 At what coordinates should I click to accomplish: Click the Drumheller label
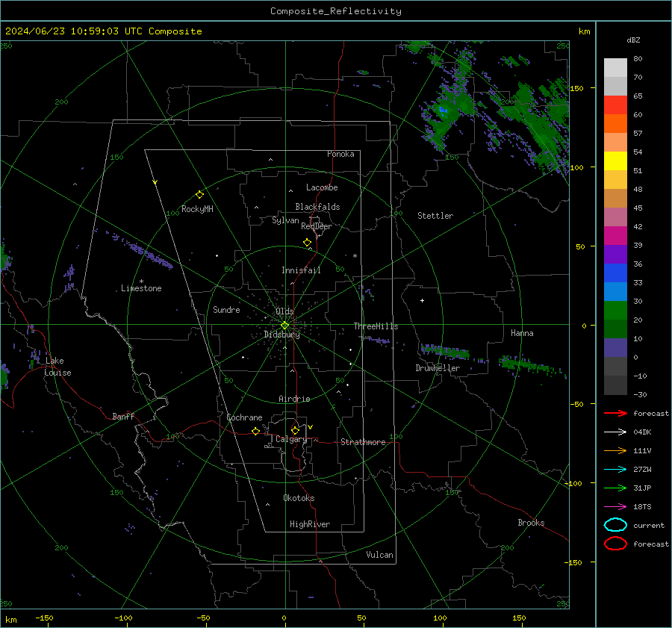pos(438,368)
